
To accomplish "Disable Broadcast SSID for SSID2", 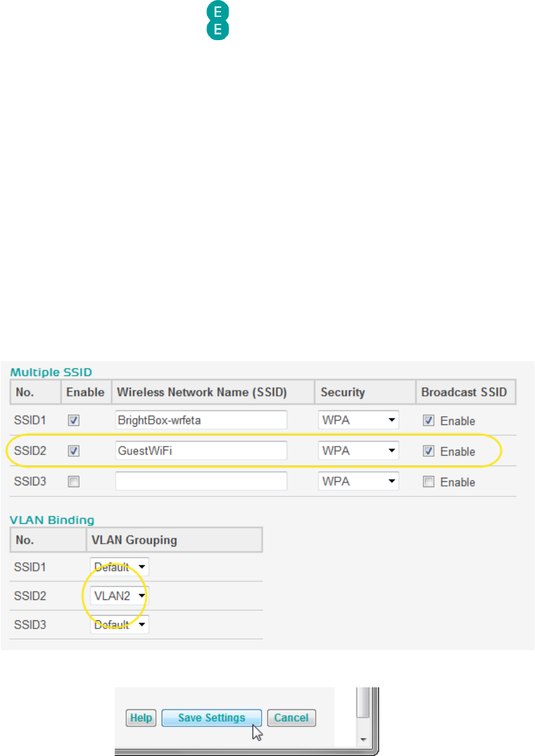I will tap(429, 451).
